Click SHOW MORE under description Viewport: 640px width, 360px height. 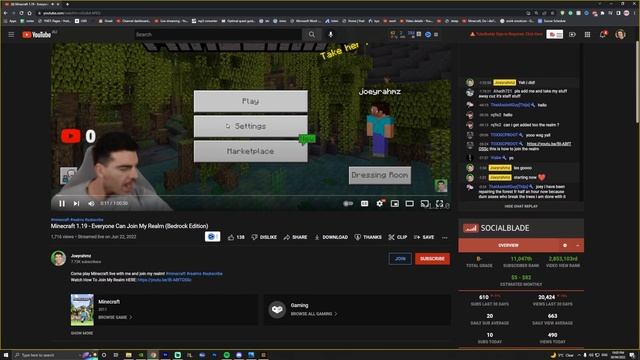click(x=82, y=333)
